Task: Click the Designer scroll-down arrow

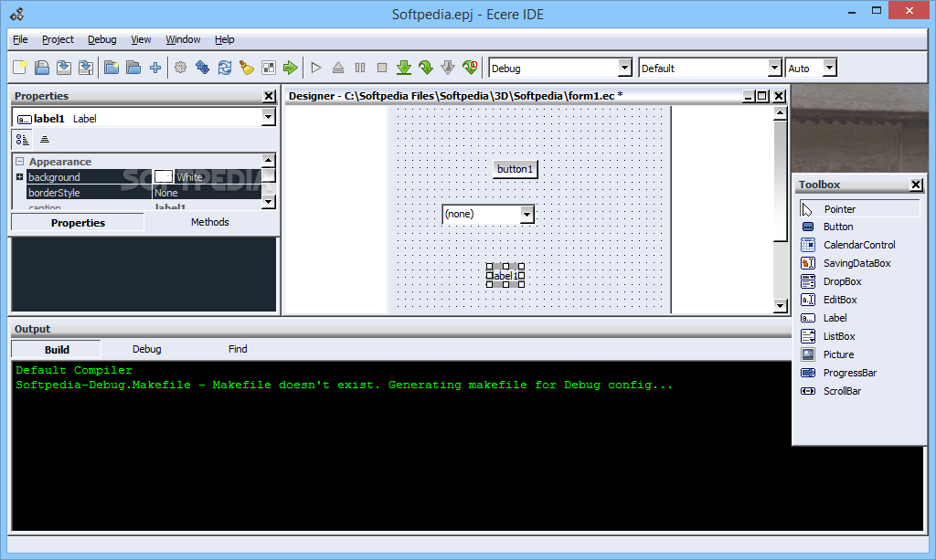Action: pos(780,306)
